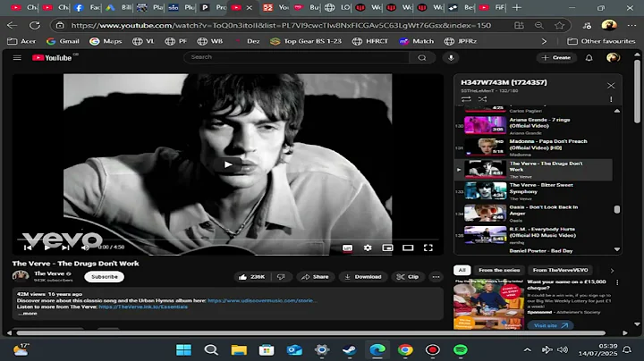644x361 pixels.
Task: Open the Windows Start menu
Action: coord(183,350)
